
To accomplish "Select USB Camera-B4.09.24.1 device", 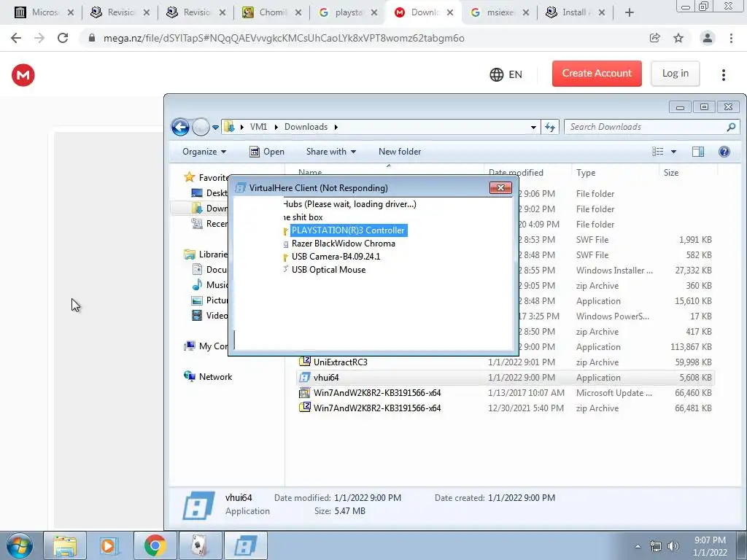I will 336,256.
